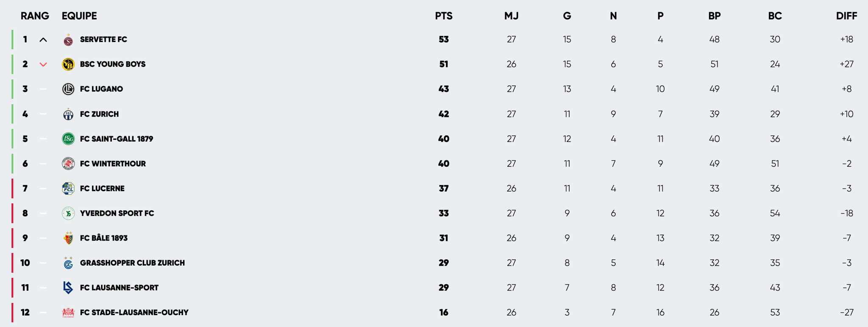Screen dimensions: 868x327
Task: Click the FC Lugano crest icon
Action: [68, 89]
